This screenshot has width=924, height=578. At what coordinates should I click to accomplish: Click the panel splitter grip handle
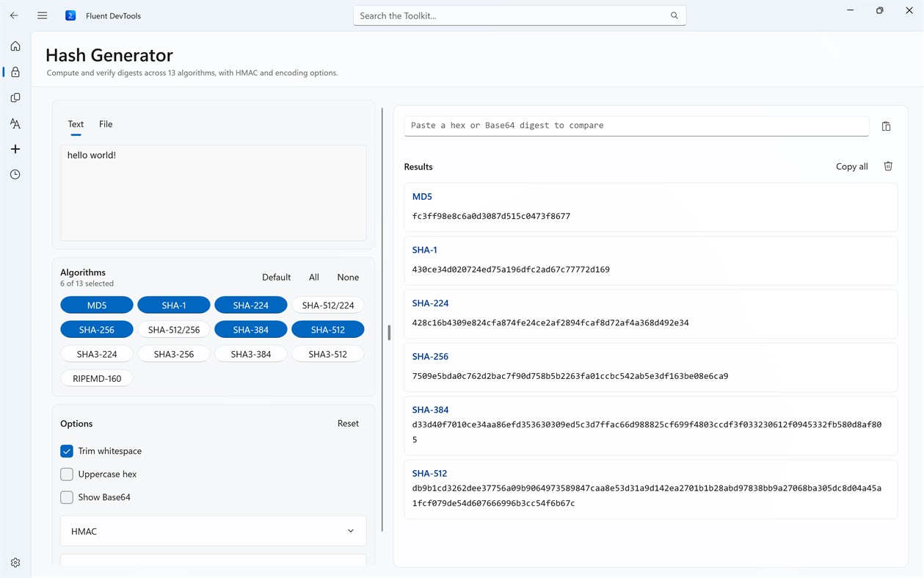[x=389, y=333]
